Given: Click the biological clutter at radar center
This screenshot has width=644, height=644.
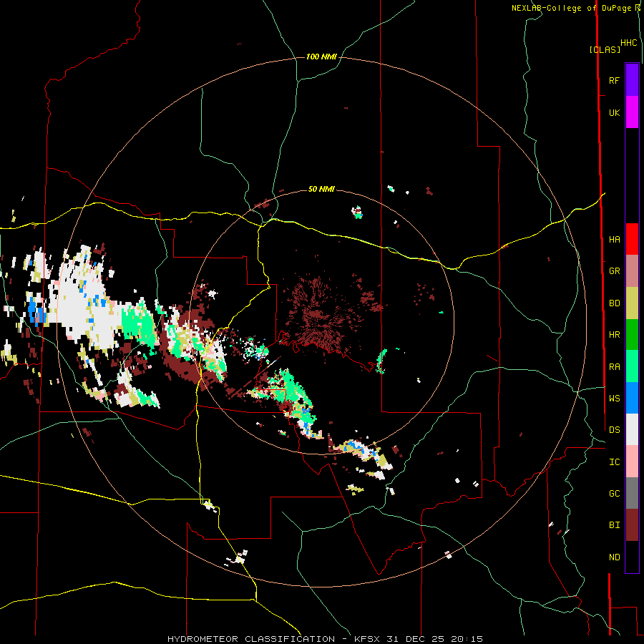Looking at the screenshot, I should point(324,314).
